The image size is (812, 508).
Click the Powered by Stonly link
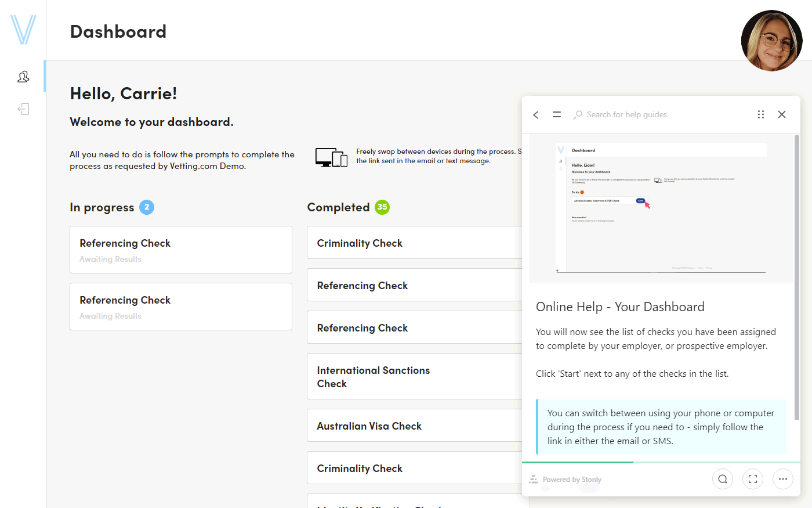click(x=566, y=480)
